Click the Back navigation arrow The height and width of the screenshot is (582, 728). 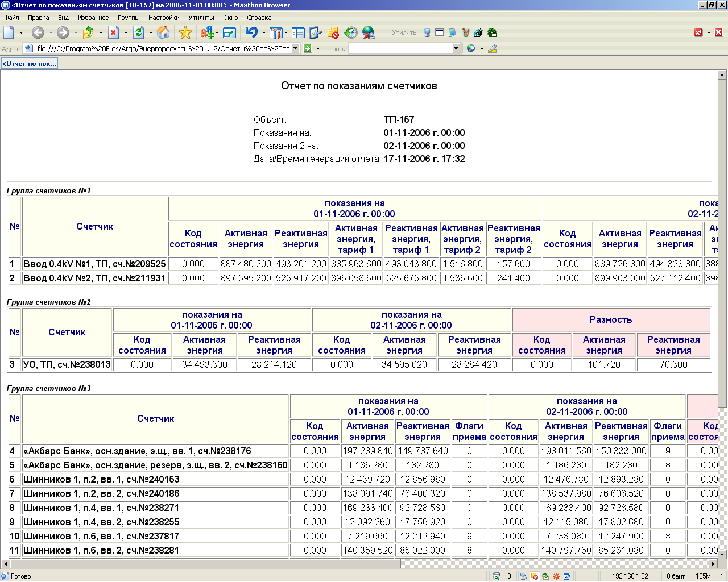coord(38,33)
